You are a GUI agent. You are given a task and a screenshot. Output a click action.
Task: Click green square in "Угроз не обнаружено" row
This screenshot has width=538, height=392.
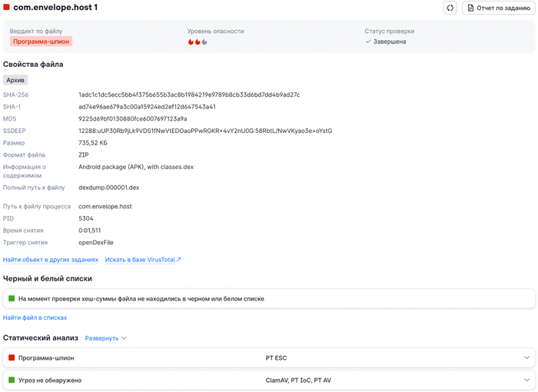[x=12, y=380]
